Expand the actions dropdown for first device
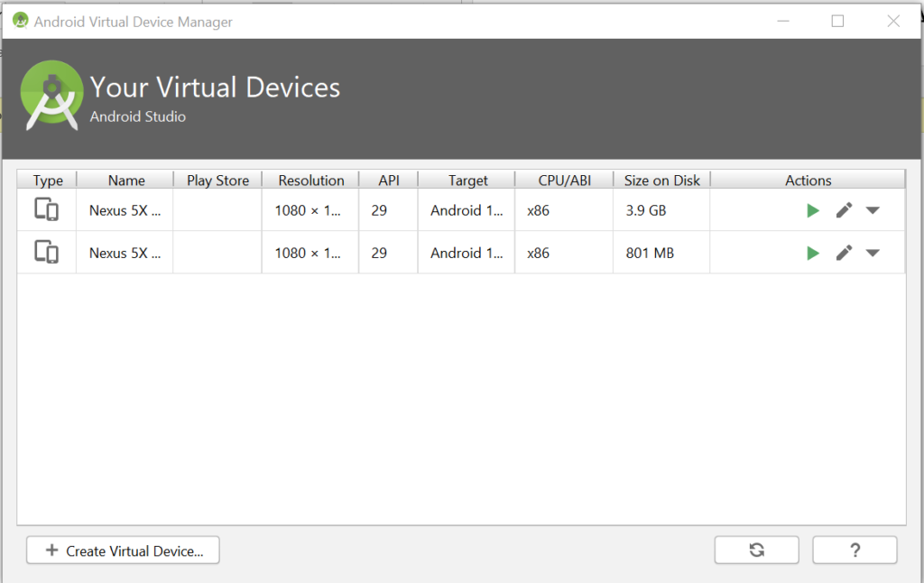Image resolution: width=924 pixels, height=583 pixels. [872, 209]
